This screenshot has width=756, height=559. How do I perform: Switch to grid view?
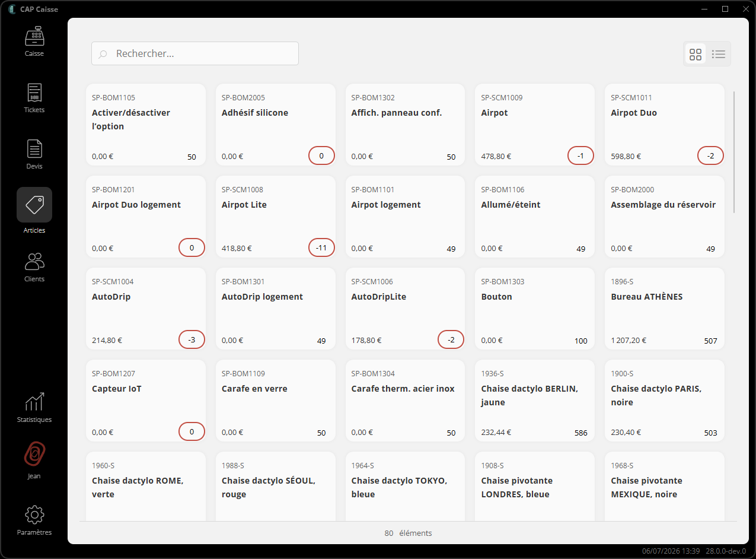[x=696, y=54]
